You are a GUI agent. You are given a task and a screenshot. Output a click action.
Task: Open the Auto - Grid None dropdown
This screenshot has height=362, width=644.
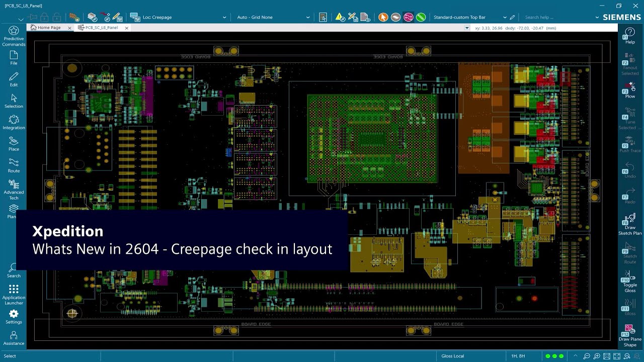coord(273,17)
